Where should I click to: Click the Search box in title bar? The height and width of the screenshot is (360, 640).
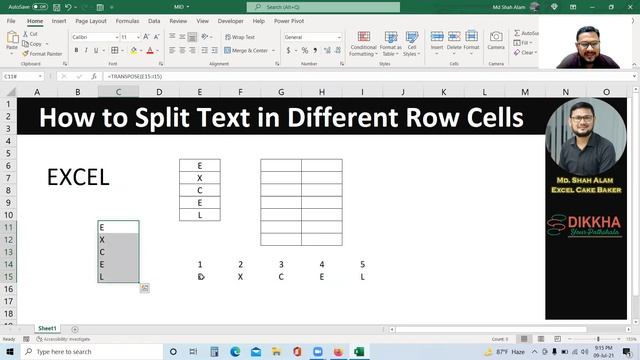[x=323, y=7]
